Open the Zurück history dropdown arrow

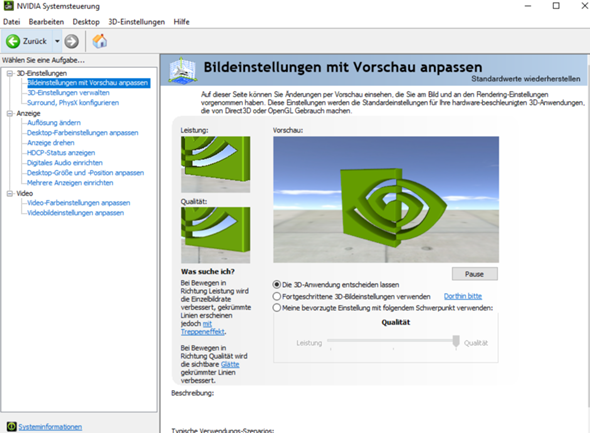click(57, 41)
